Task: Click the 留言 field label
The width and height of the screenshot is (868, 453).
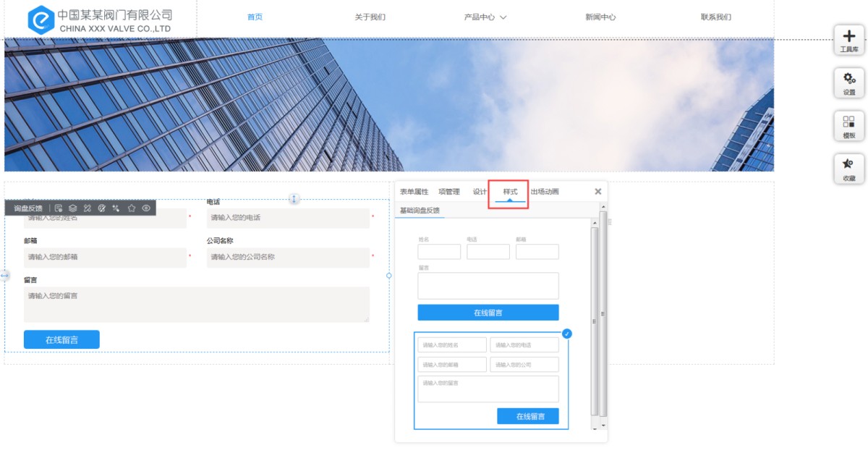Action: click(30, 280)
